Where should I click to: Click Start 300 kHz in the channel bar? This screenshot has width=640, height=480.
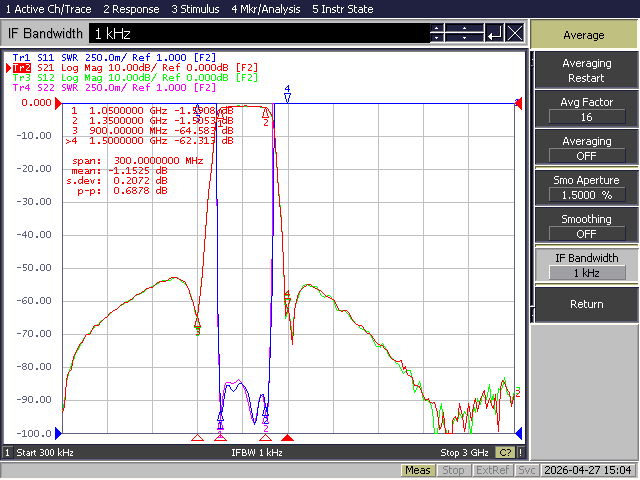[45, 453]
